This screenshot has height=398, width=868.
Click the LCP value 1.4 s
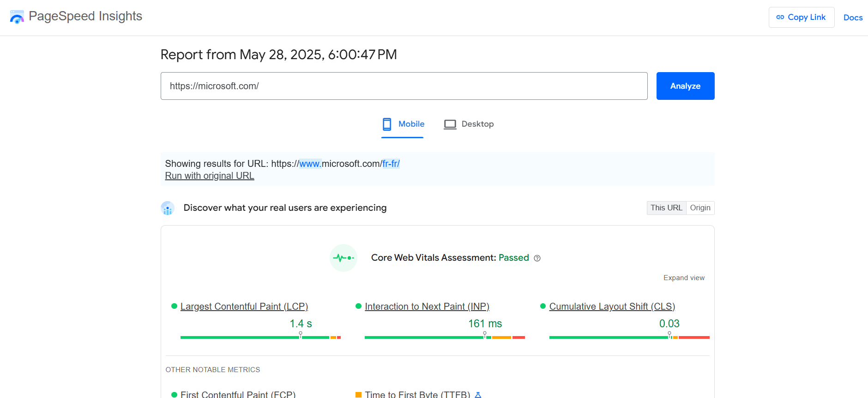point(301,324)
